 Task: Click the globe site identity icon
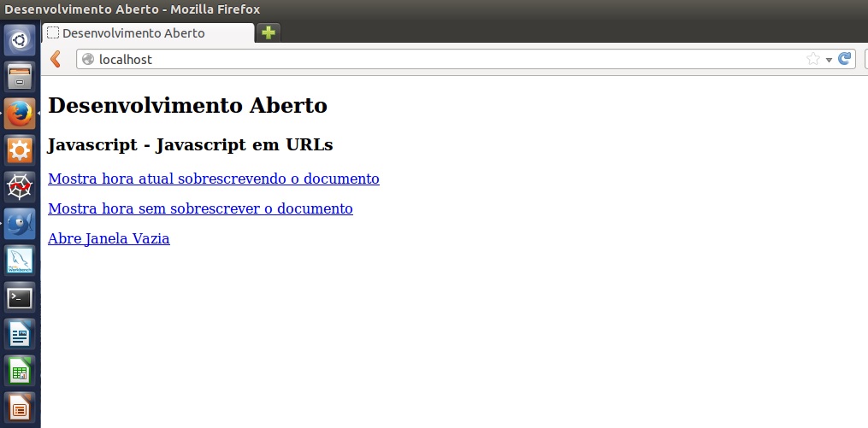point(87,59)
